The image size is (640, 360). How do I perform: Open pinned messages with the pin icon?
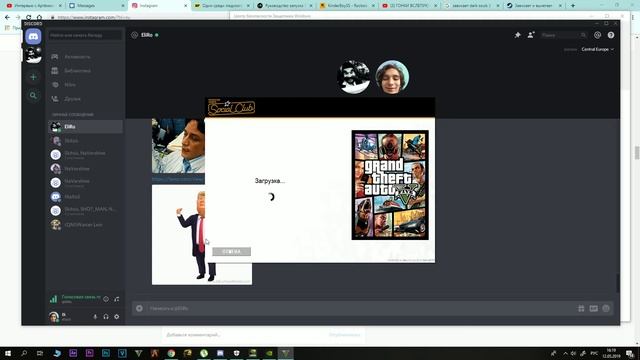pyautogui.click(x=518, y=35)
